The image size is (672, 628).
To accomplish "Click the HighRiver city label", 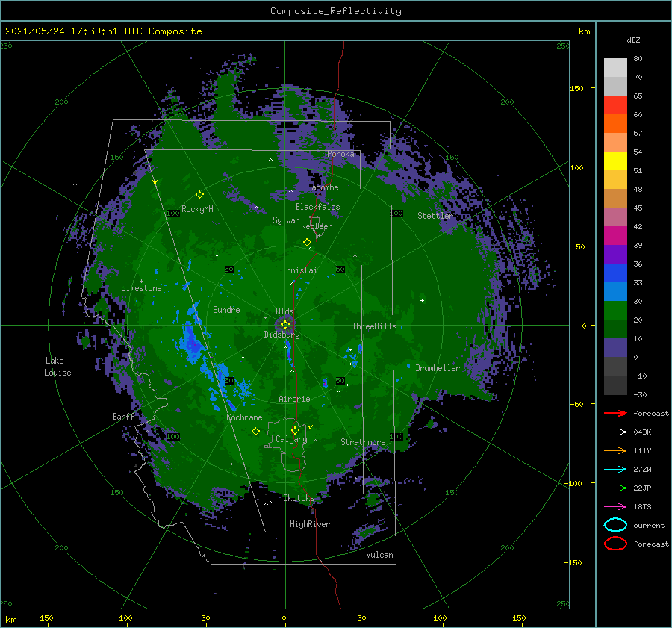I will pyautogui.click(x=310, y=524).
